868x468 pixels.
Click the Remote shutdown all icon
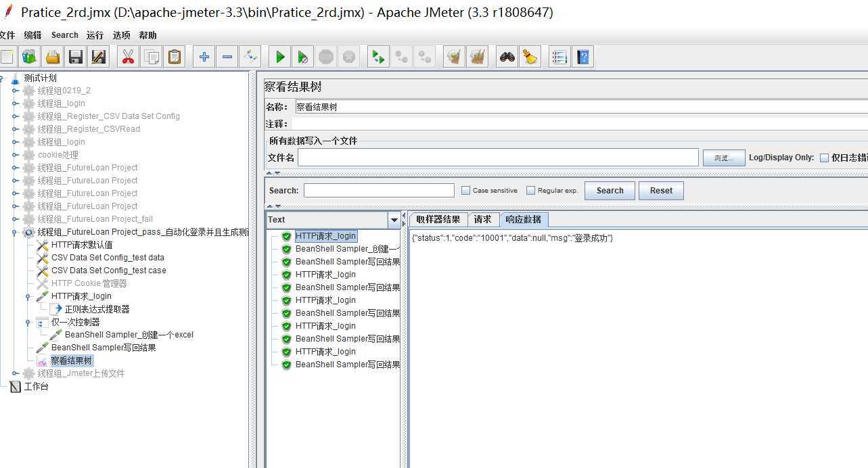point(425,57)
